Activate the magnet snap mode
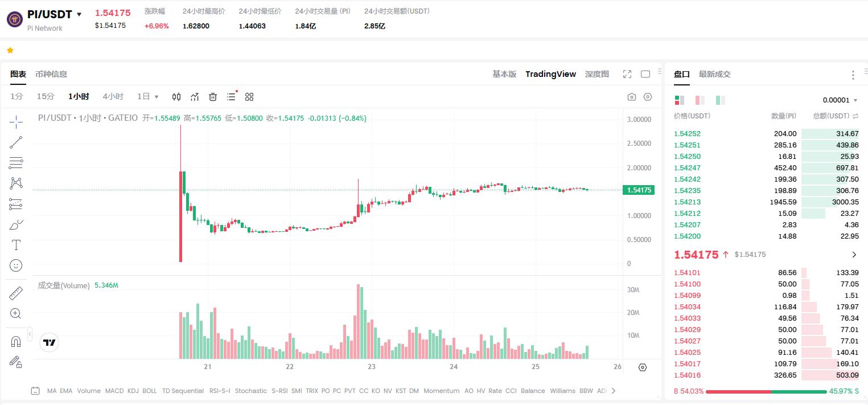This screenshot has width=868, height=405. tap(16, 342)
